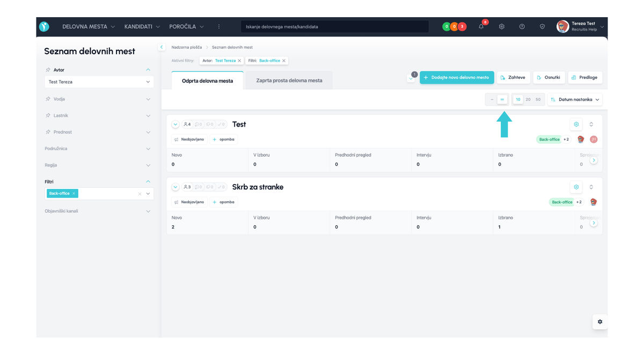Open the help question mark icon
The image size is (644, 362).
click(522, 27)
